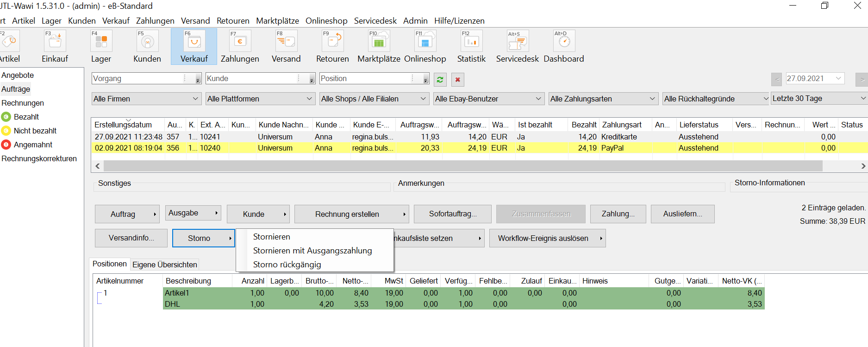This screenshot has width=868, height=347.
Task: Open the Alle Zahlungsarten dropdown
Action: (603, 99)
